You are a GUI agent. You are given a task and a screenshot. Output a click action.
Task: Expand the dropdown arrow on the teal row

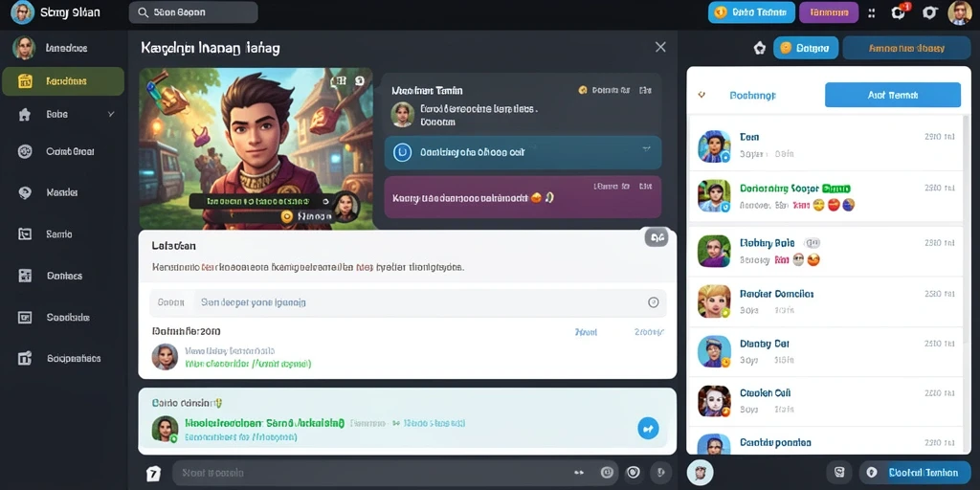tap(646, 149)
